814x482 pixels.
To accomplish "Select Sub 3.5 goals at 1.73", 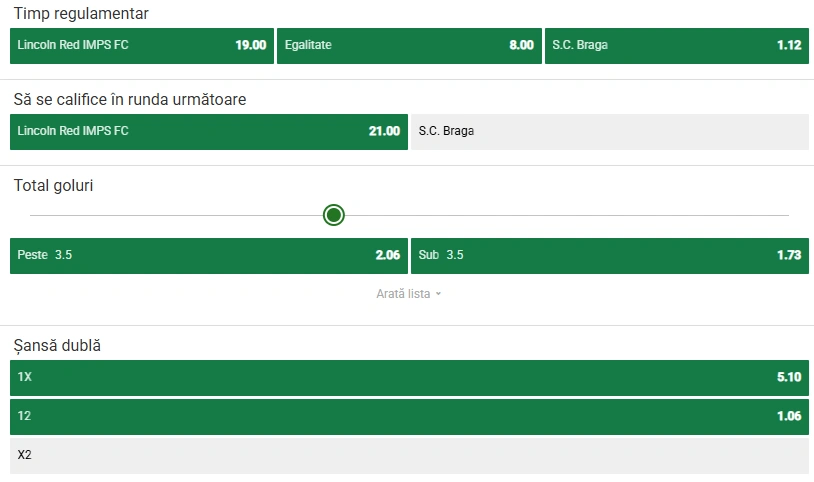I will pos(609,256).
